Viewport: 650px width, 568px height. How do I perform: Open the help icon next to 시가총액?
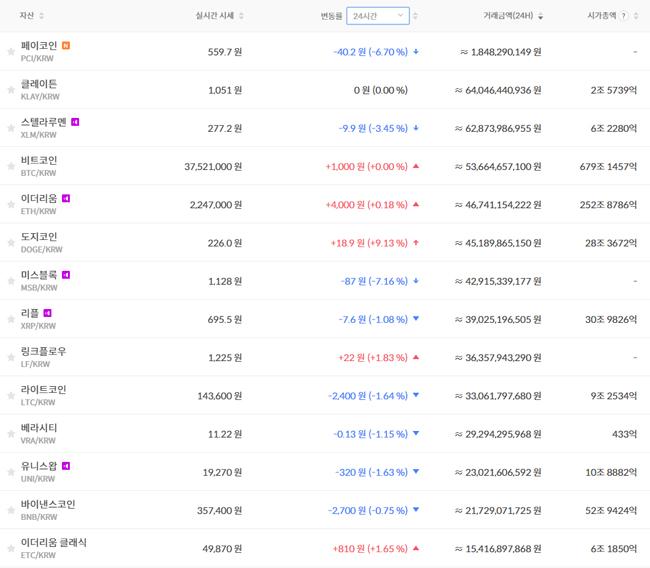[x=624, y=16]
